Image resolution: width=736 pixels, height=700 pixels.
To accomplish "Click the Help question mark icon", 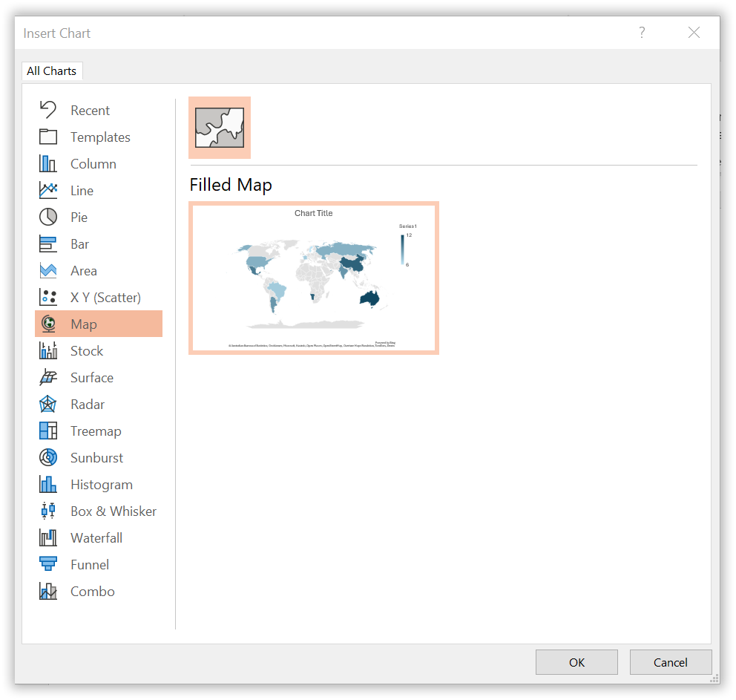I will pos(642,33).
